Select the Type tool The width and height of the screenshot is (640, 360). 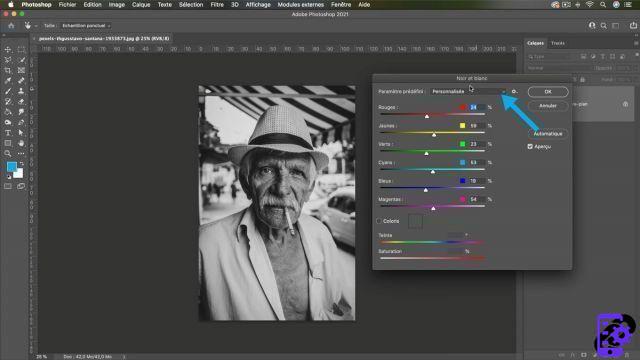(x=8, y=133)
